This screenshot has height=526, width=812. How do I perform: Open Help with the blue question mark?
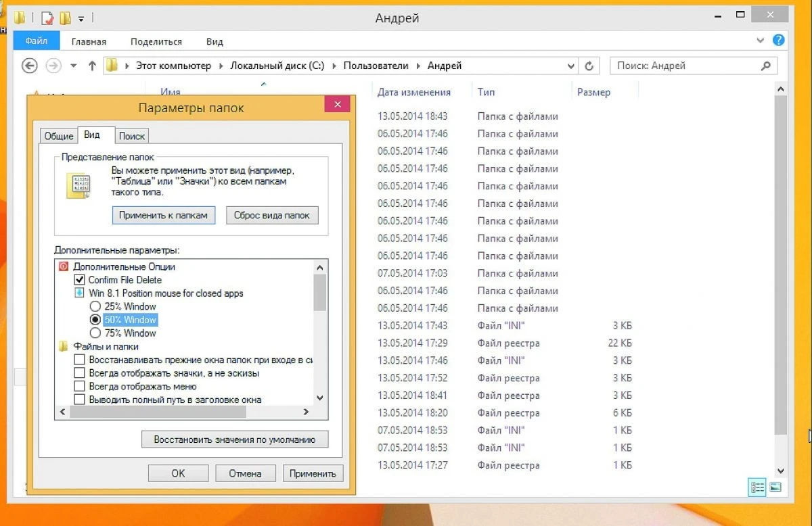(779, 41)
